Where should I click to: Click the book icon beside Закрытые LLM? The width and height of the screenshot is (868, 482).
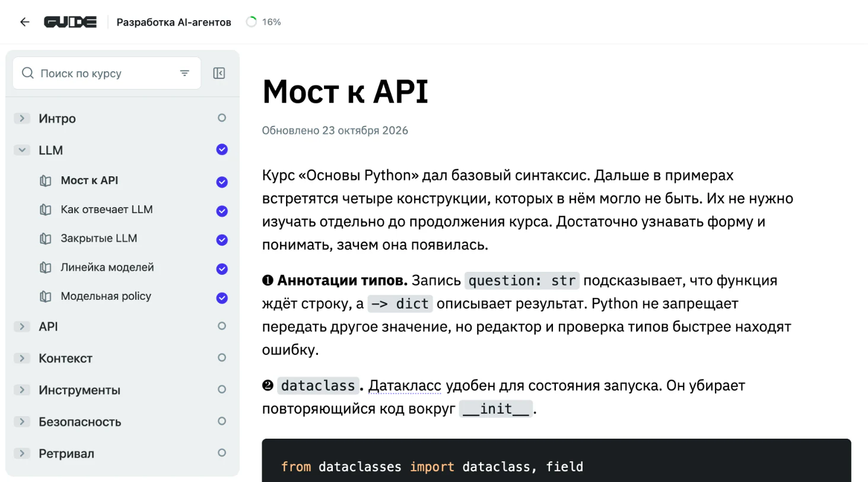(46, 239)
